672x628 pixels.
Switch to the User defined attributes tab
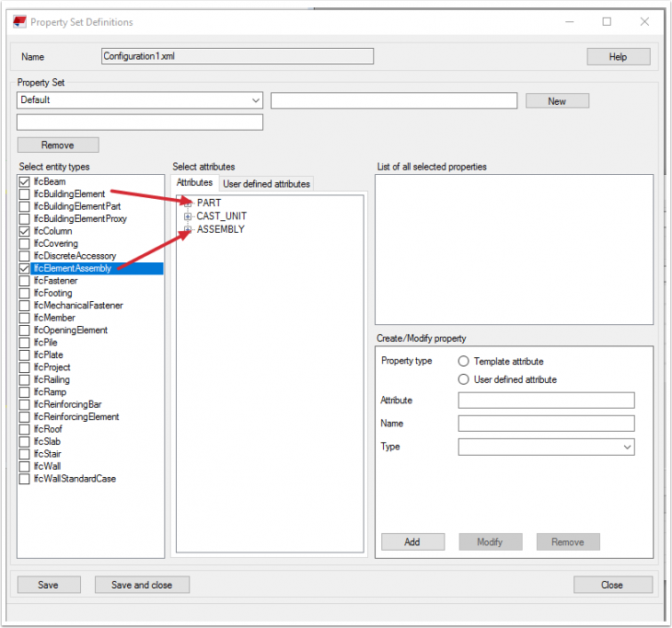click(x=267, y=184)
